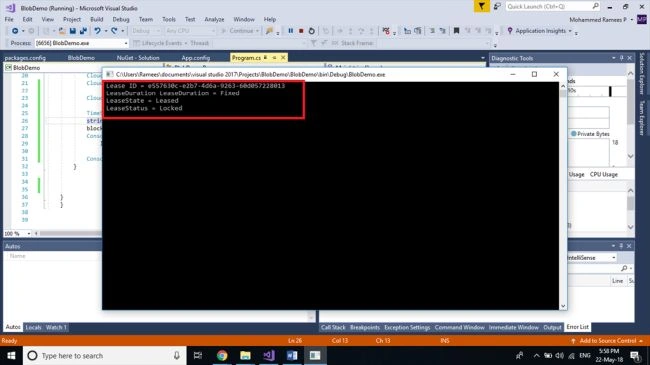Open the Debug menu
Screen dimensions: 650x365
pyautogui.click(x=121, y=19)
